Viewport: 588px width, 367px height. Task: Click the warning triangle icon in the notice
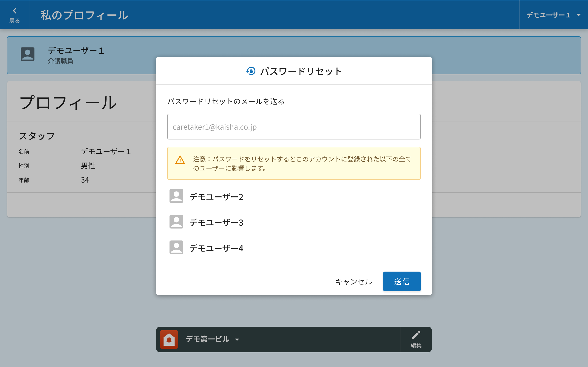(x=180, y=160)
